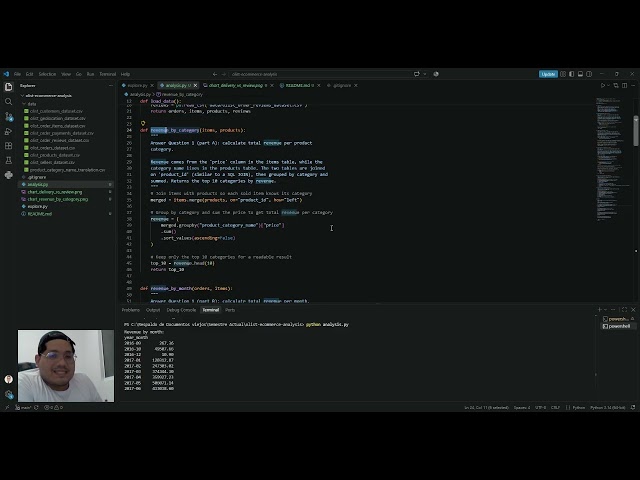The width and height of the screenshot is (640, 480).
Task: Switch to the Ports panel tab
Action: (230, 310)
